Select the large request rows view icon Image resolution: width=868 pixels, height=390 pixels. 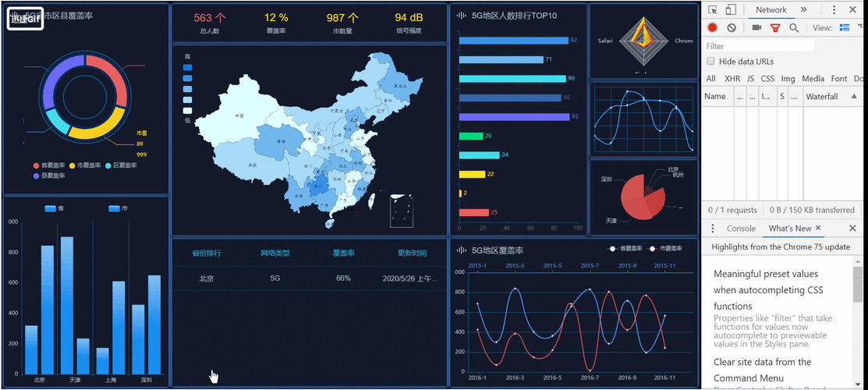(844, 28)
